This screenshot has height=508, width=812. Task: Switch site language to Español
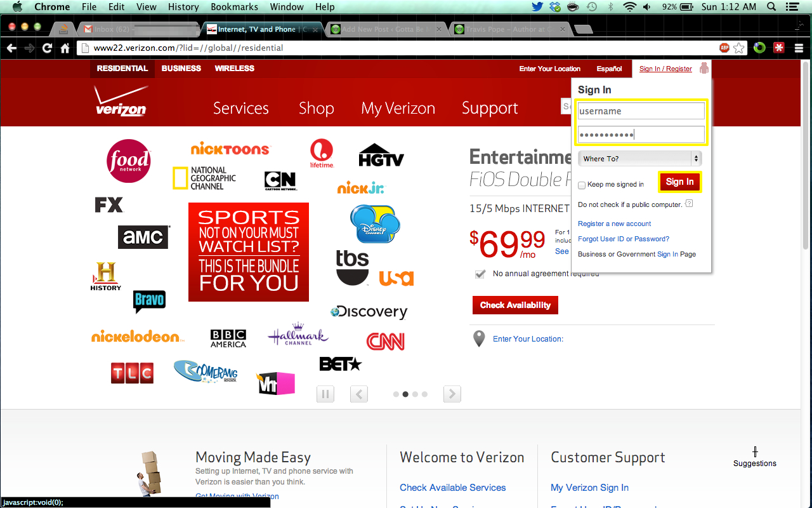pos(610,69)
